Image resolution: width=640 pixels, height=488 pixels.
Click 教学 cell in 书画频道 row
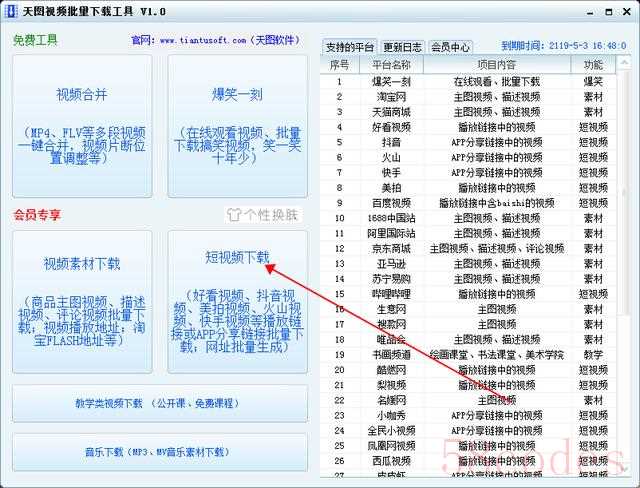593,355
